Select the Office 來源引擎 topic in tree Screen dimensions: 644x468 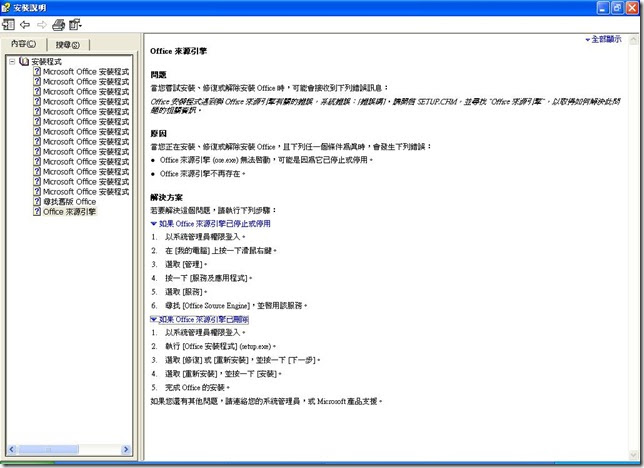tap(69, 212)
